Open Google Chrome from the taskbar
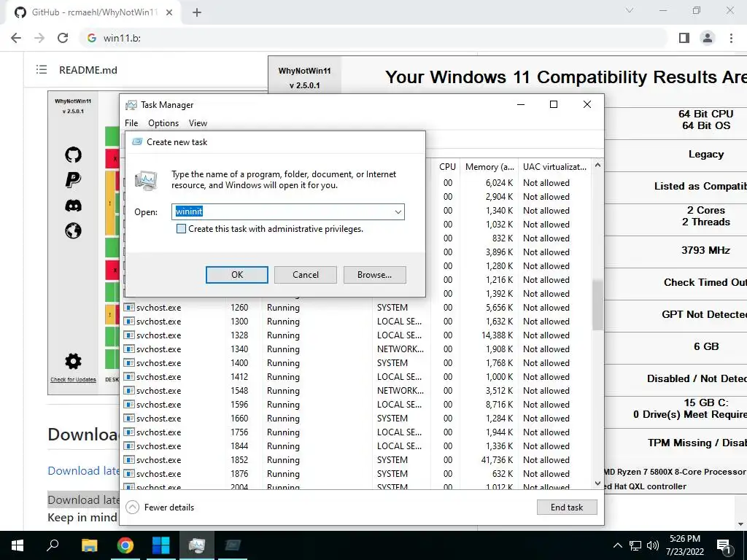747x560 pixels. (125, 545)
